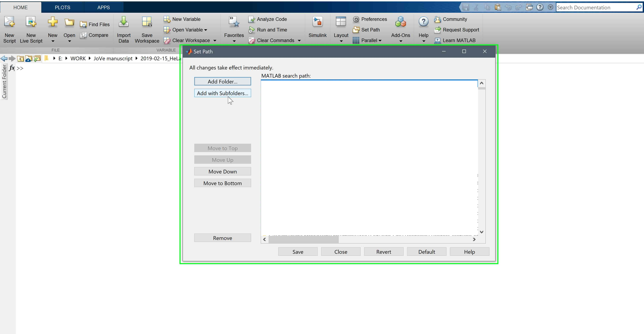Click the Find Files icon
The width and height of the screenshot is (644, 334).
pyautogui.click(x=83, y=25)
